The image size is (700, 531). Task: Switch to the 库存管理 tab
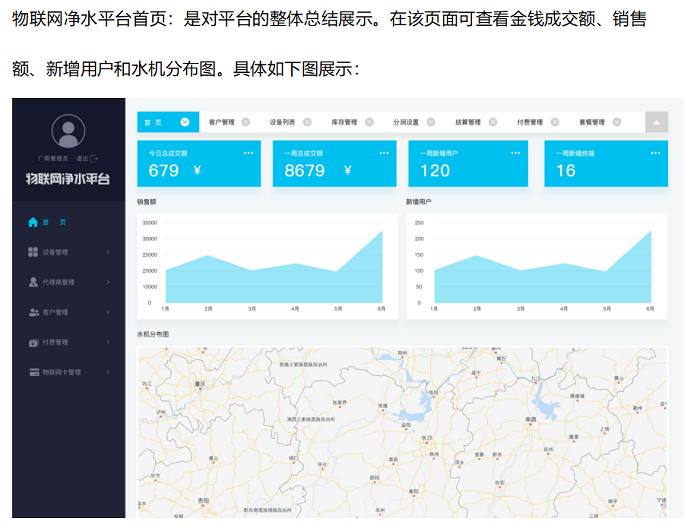click(x=344, y=122)
